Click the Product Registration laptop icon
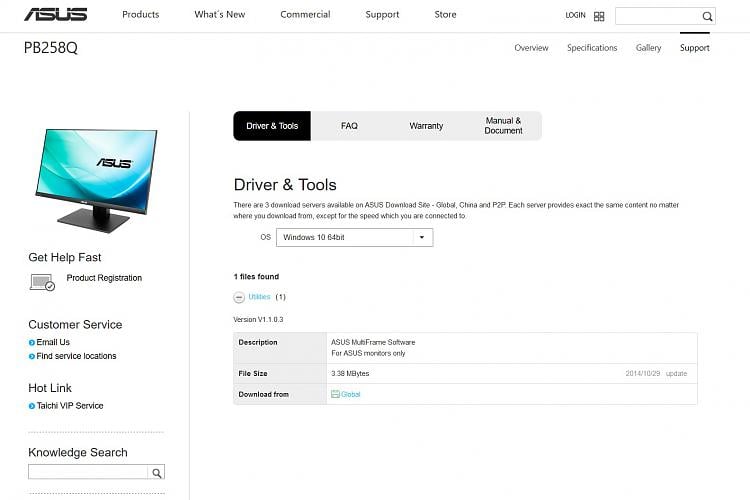Image resolution: width=750 pixels, height=500 pixels. click(42, 282)
